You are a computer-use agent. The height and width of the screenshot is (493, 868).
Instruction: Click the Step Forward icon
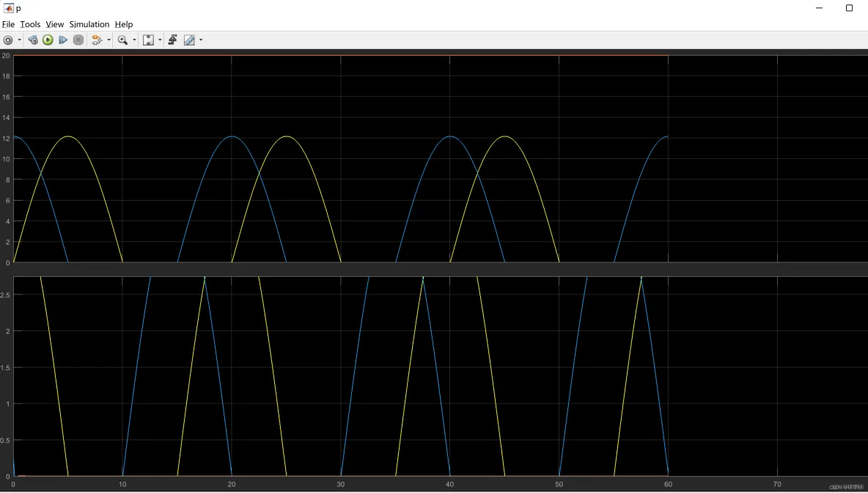pyautogui.click(x=63, y=40)
